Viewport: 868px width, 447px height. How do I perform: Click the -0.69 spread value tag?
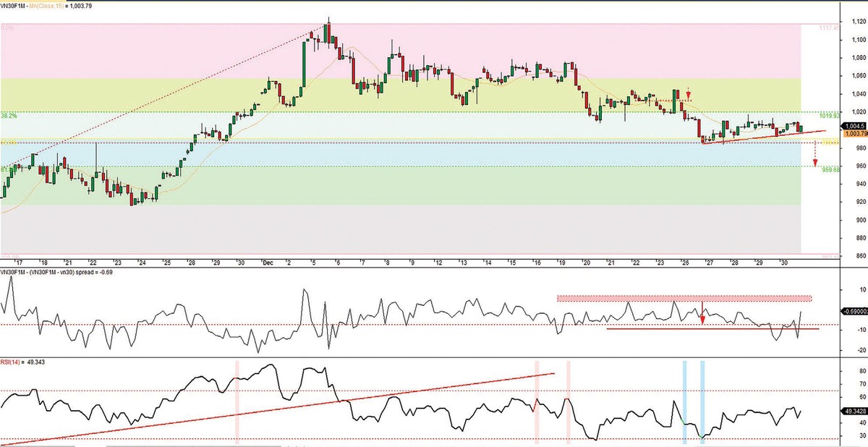854,311
